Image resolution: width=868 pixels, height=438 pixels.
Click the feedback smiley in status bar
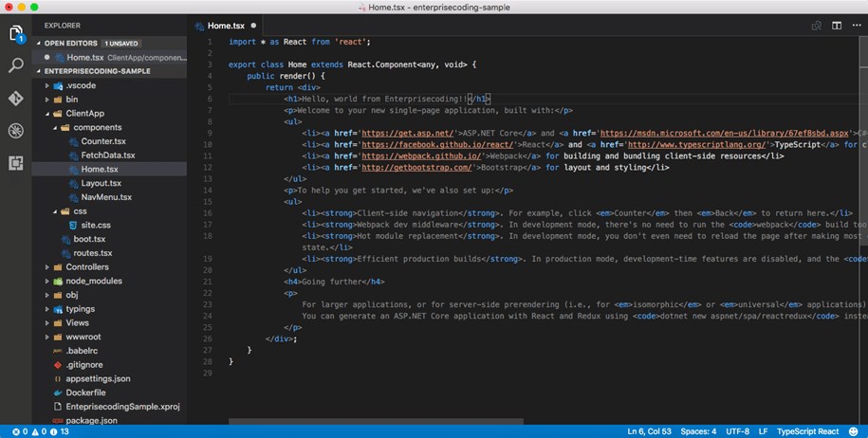[x=854, y=431]
